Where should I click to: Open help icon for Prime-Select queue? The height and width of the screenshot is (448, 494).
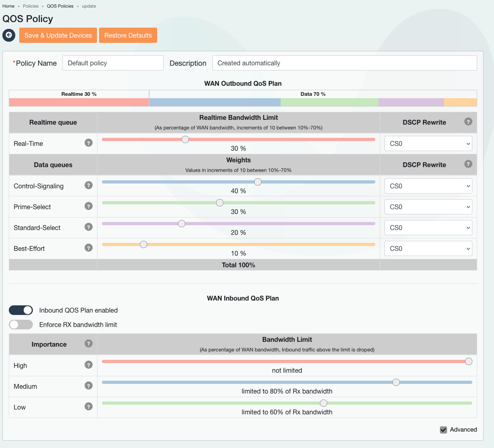tap(89, 206)
